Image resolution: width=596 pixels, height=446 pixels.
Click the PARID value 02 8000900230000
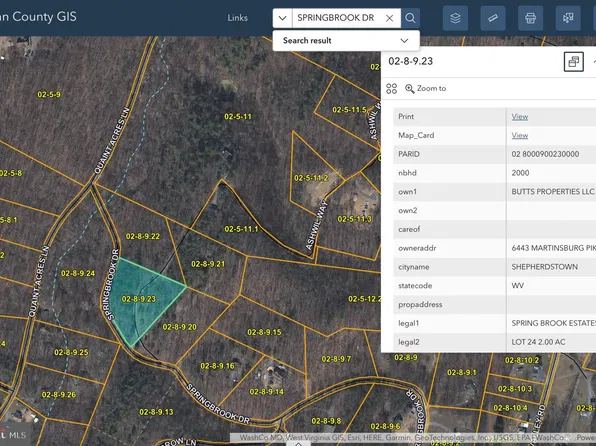(545, 154)
